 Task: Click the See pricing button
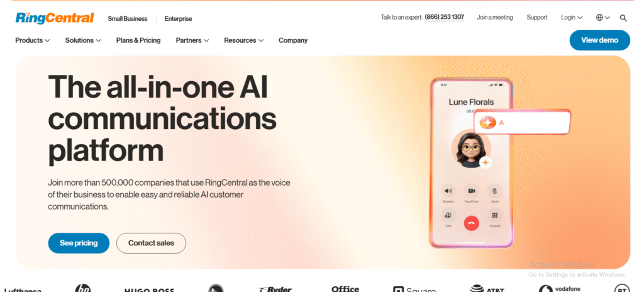[79, 243]
